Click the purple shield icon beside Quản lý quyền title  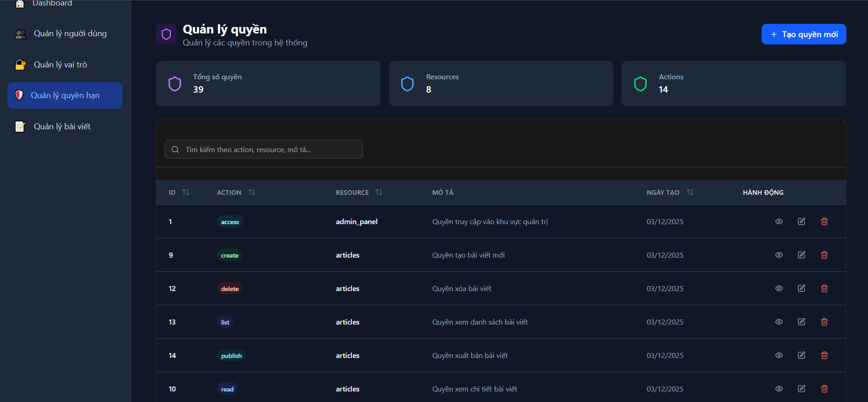(x=166, y=34)
